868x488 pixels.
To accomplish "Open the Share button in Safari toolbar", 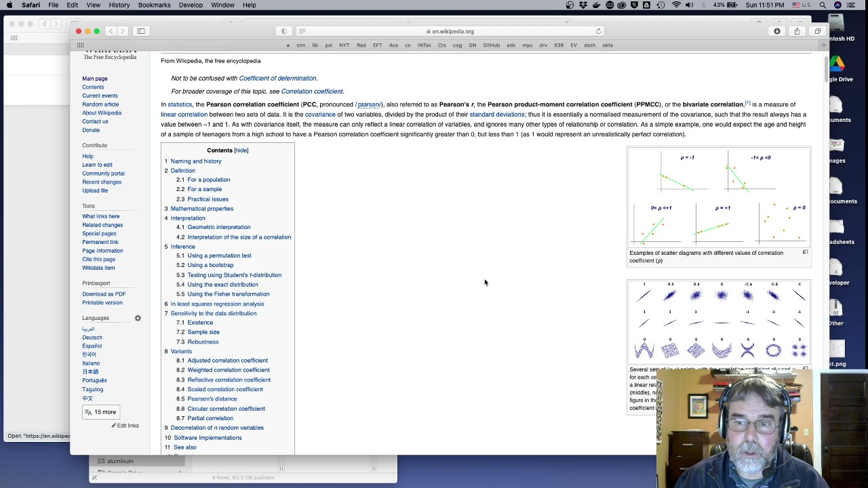I will point(797,31).
